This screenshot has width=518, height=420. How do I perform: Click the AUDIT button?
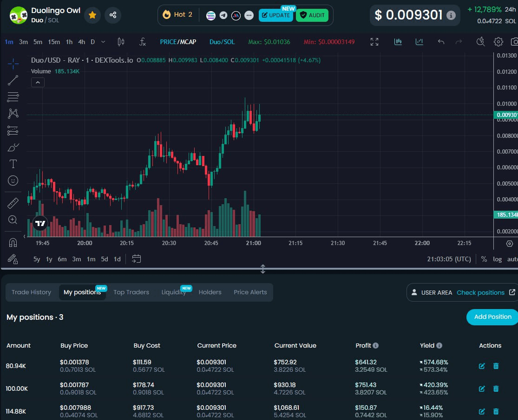click(312, 15)
